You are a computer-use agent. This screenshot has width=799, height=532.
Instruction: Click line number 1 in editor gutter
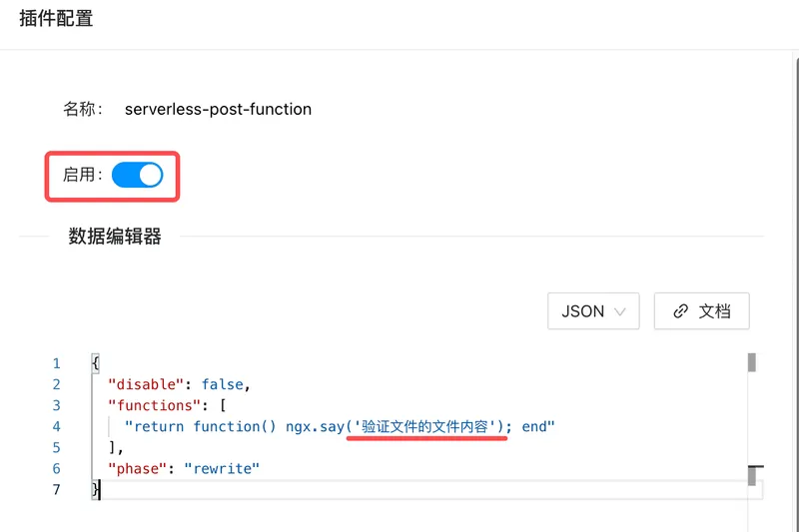click(x=57, y=363)
